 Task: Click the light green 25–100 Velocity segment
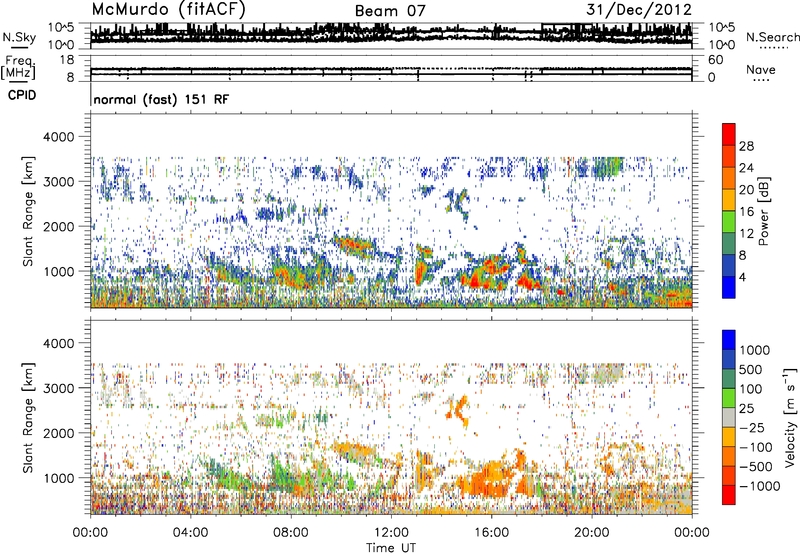pos(729,398)
